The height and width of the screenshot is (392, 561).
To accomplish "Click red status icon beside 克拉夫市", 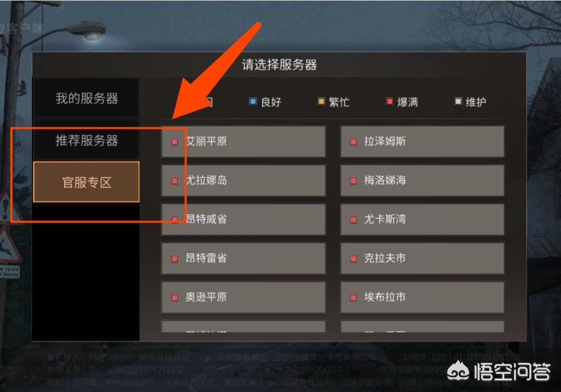I will (353, 259).
